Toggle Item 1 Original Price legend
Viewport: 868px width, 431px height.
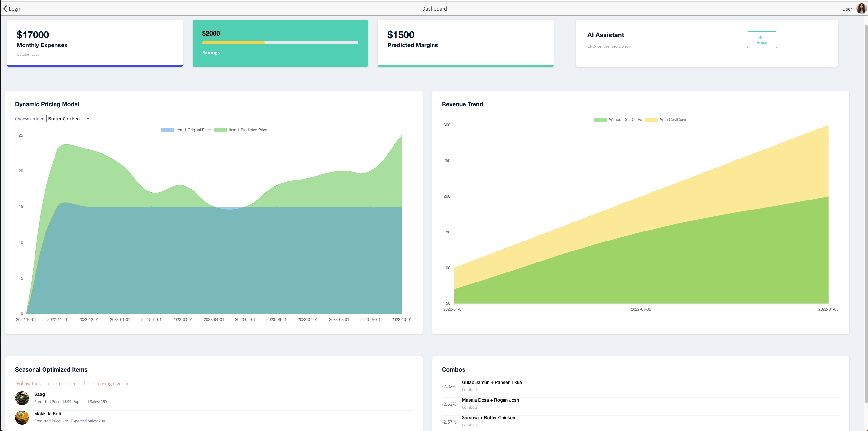[186, 130]
